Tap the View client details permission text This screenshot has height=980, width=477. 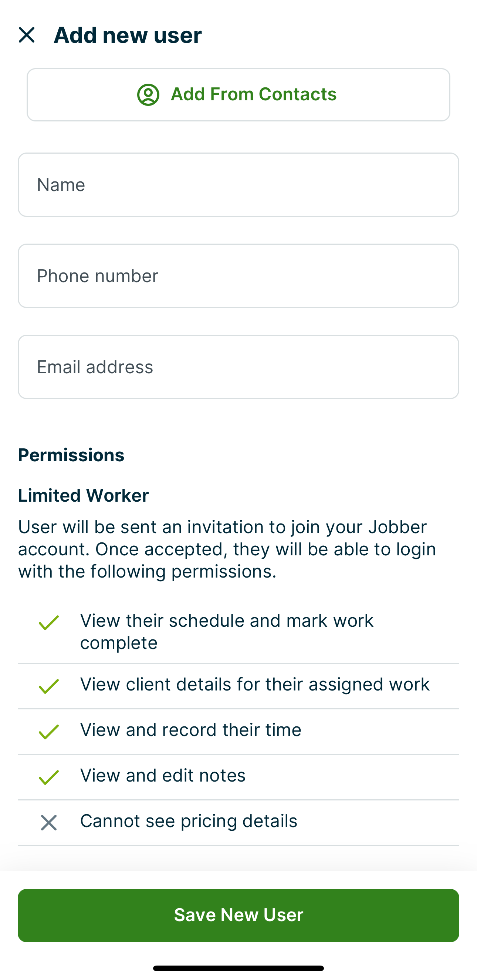click(255, 685)
